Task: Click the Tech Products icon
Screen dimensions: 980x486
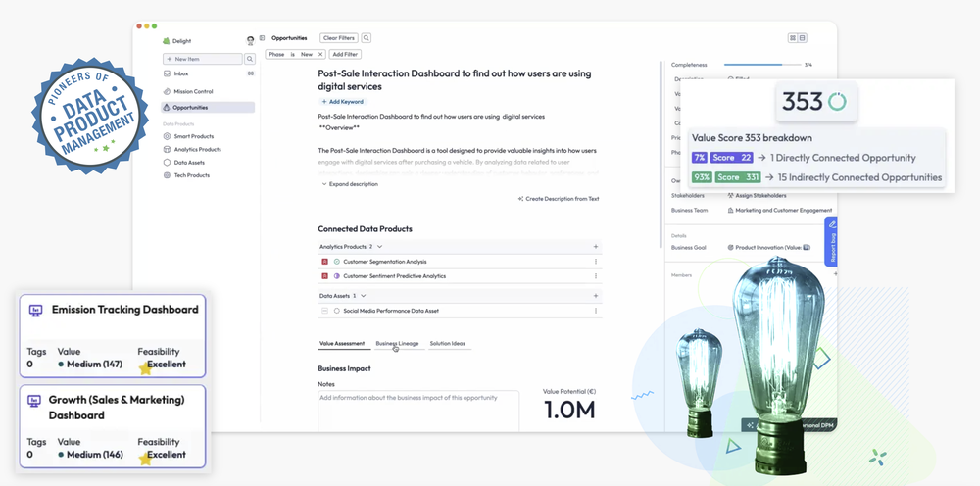Action: coord(167,175)
